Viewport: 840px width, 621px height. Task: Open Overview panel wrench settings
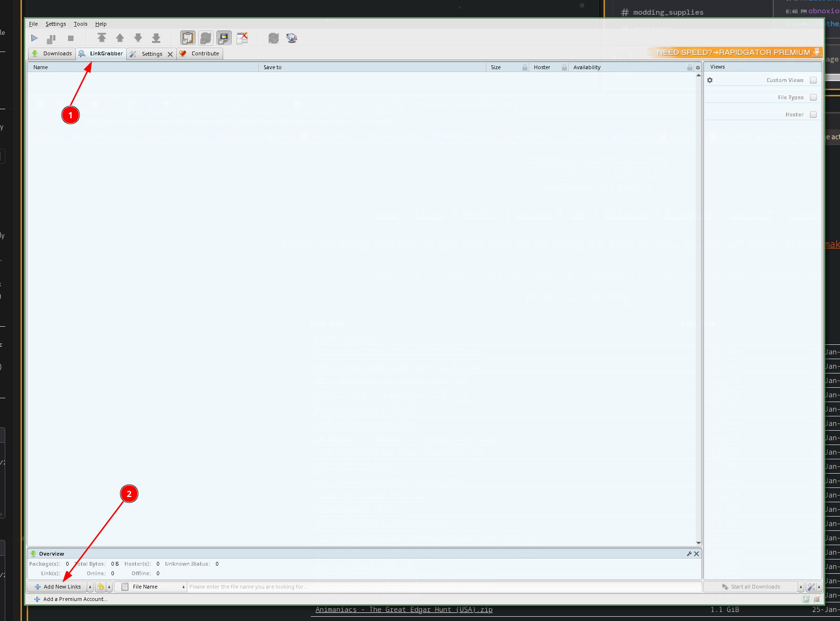(689, 554)
